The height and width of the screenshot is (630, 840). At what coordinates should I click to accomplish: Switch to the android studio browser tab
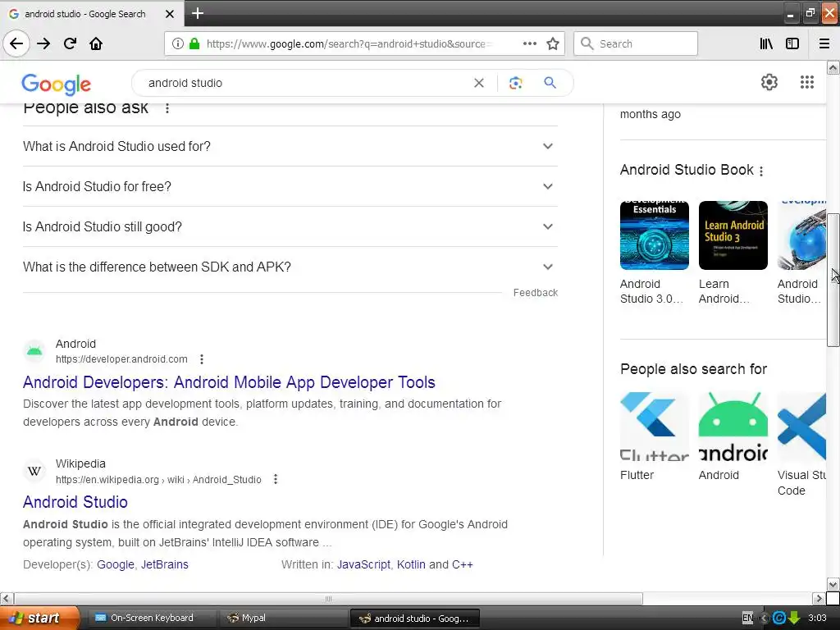[x=91, y=14]
